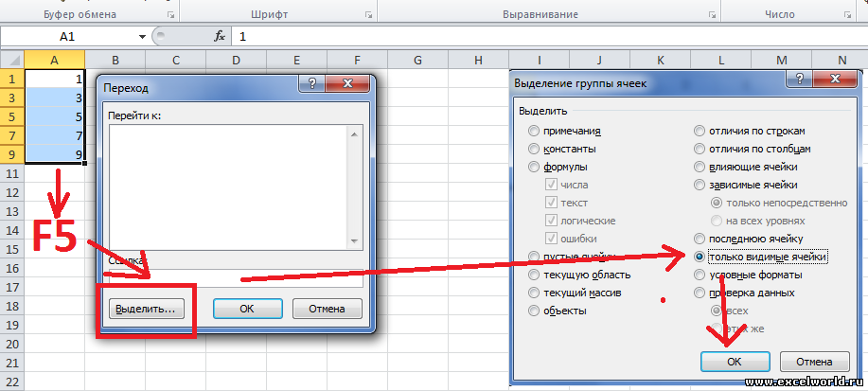Open the Буфер обмена group dialog launcher

coord(171,15)
